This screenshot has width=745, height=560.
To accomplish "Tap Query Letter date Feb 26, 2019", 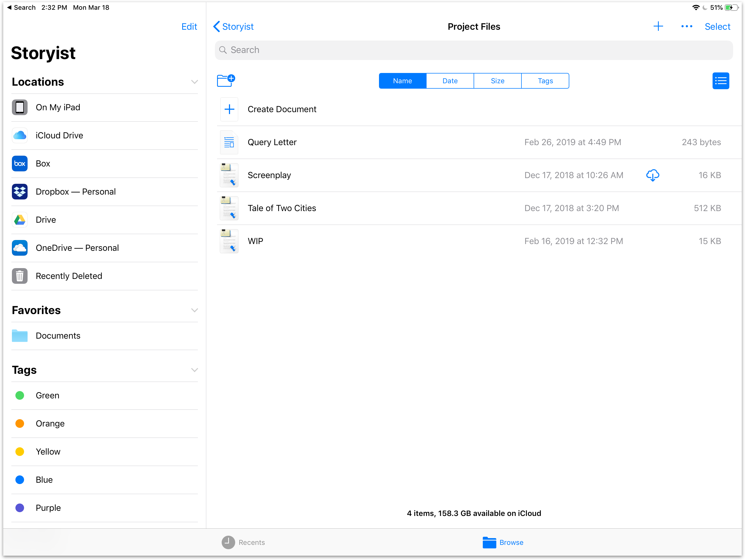I will coord(573,142).
